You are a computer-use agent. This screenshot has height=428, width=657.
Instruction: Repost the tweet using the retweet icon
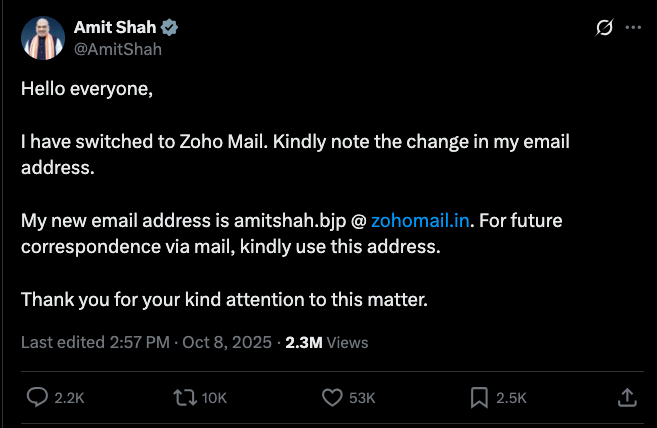pyautogui.click(x=185, y=398)
